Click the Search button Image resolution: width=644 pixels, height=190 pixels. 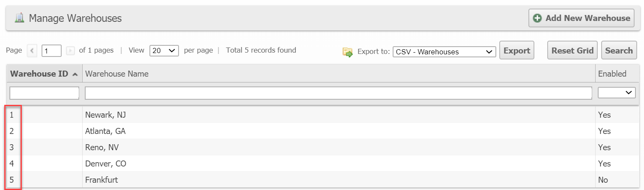pyautogui.click(x=619, y=50)
